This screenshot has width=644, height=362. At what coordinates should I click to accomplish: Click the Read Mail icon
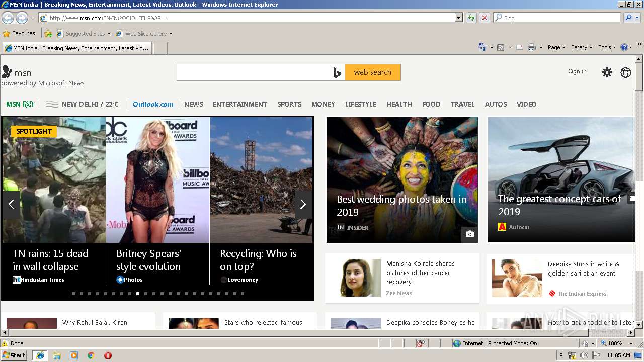tap(520, 47)
